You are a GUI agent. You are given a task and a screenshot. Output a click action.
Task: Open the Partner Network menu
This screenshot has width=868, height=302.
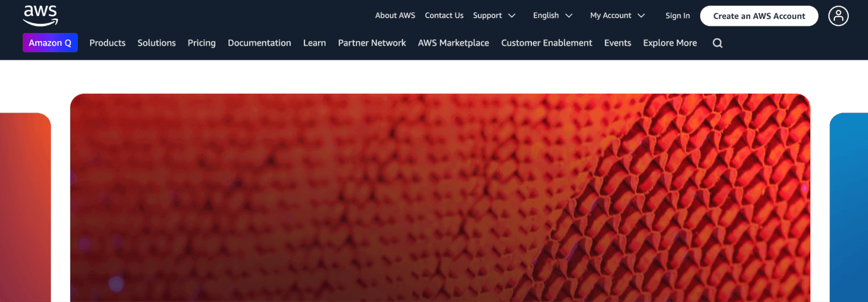372,43
